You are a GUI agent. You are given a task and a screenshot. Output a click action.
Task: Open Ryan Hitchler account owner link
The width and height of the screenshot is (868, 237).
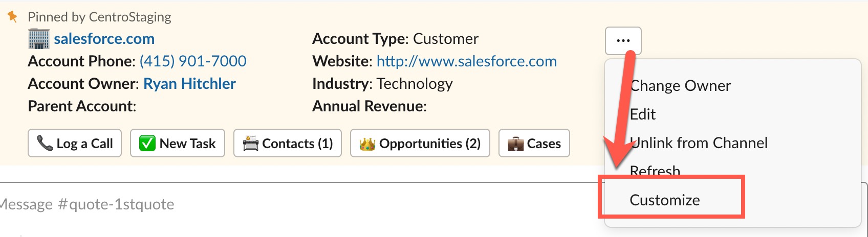click(x=189, y=84)
